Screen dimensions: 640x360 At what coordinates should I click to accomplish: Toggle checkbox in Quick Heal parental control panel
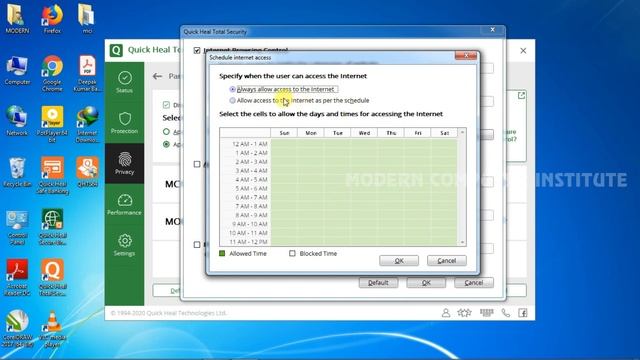click(x=166, y=105)
